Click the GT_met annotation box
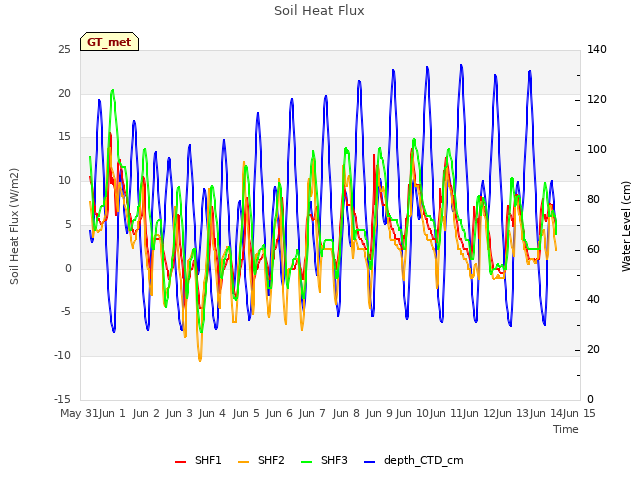Viewport: 640px width, 480px height. [109, 42]
